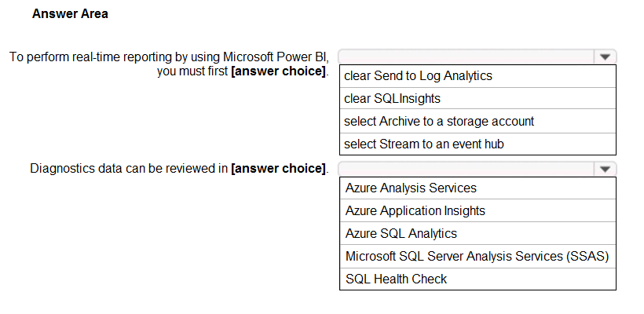Screen dimensions: 644x314
Task: Choose the 'clear SQLInsights' option
Action: point(478,98)
